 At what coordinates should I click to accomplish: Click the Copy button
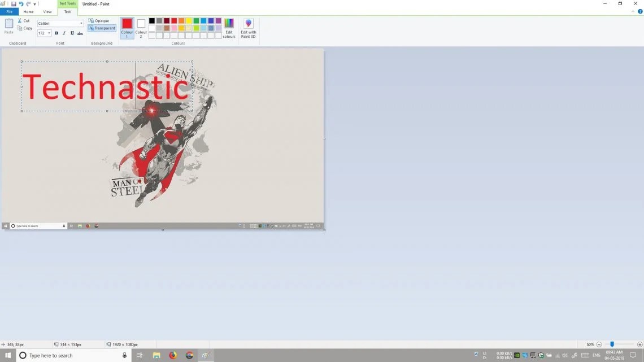25,28
